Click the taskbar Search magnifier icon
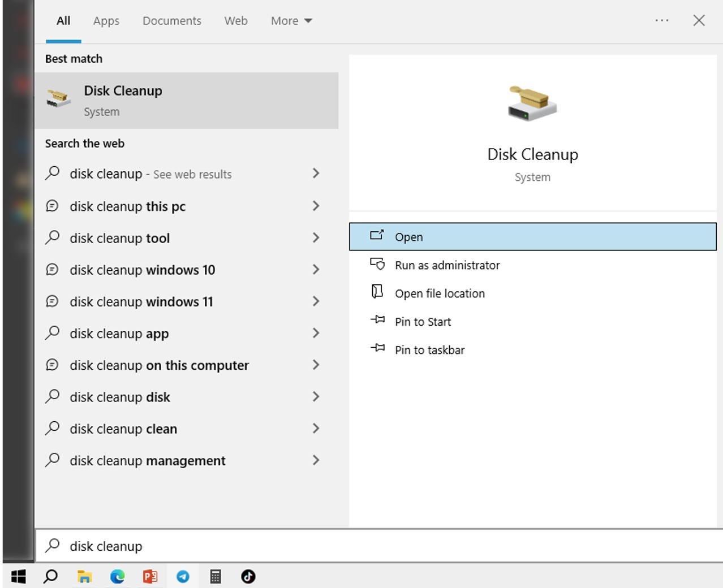Viewport: 723px width, 588px height. pyautogui.click(x=51, y=576)
